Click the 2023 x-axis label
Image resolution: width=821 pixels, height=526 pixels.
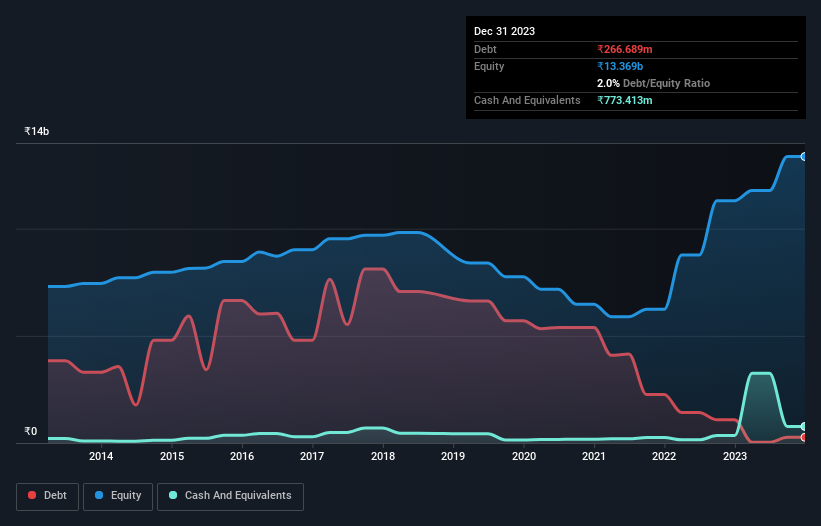(x=735, y=456)
